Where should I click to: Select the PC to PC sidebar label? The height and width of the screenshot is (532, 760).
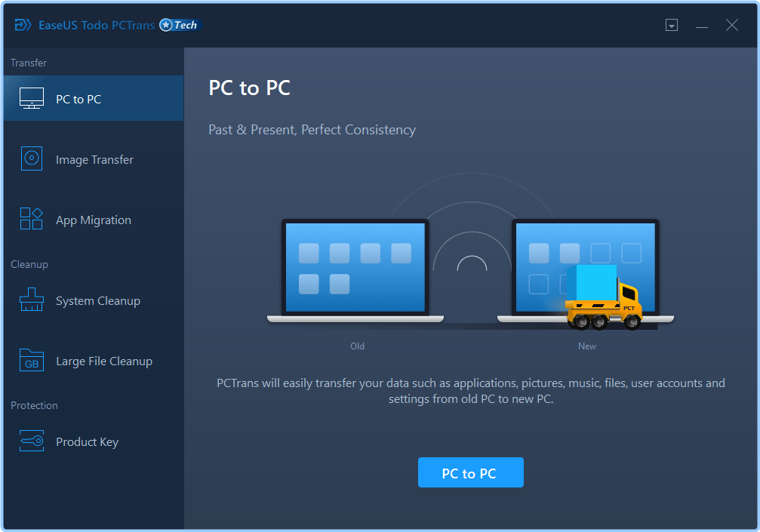pos(78,100)
